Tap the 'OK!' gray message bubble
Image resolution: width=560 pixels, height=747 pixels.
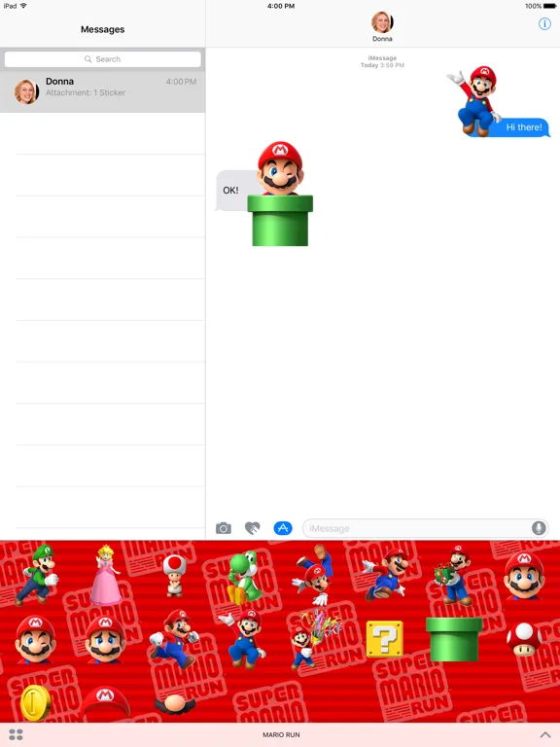pos(231,190)
